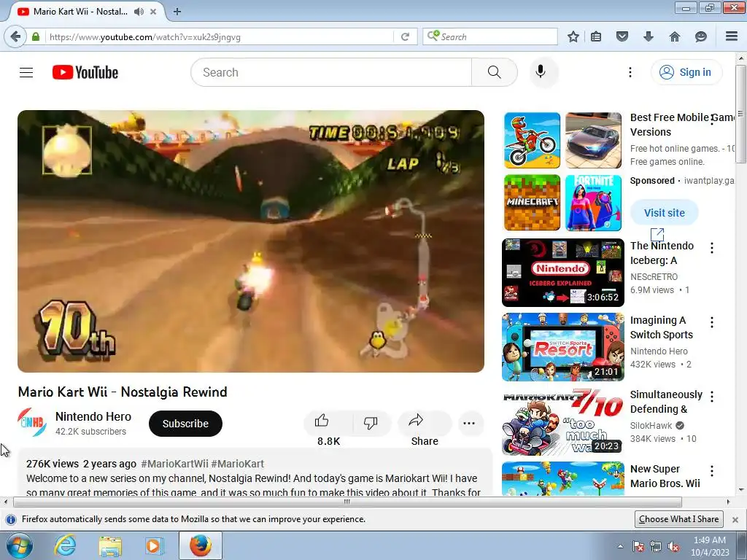Open more actions ellipsis under the video
Image resolution: width=747 pixels, height=560 pixels.
pos(469,424)
